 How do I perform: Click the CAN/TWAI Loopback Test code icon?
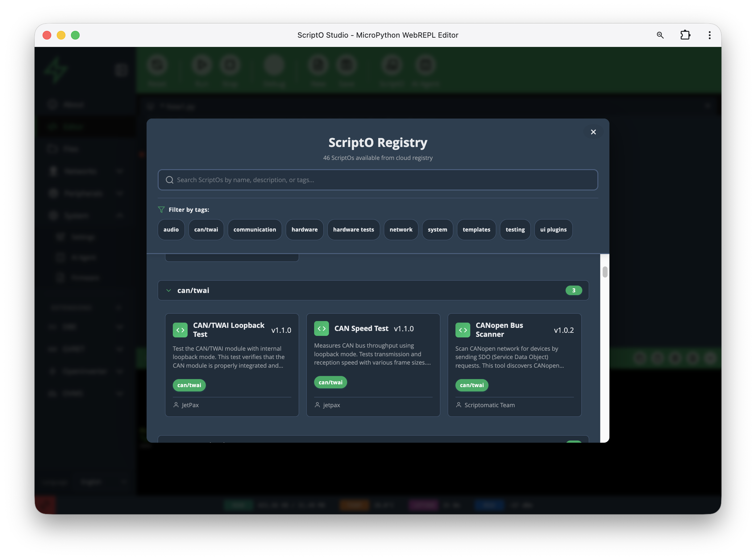point(180,330)
